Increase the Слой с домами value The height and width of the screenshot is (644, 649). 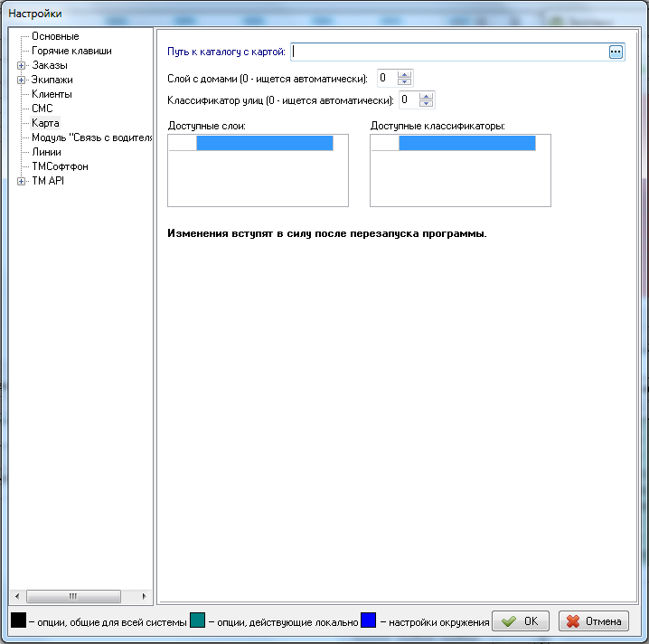pos(405,74)
